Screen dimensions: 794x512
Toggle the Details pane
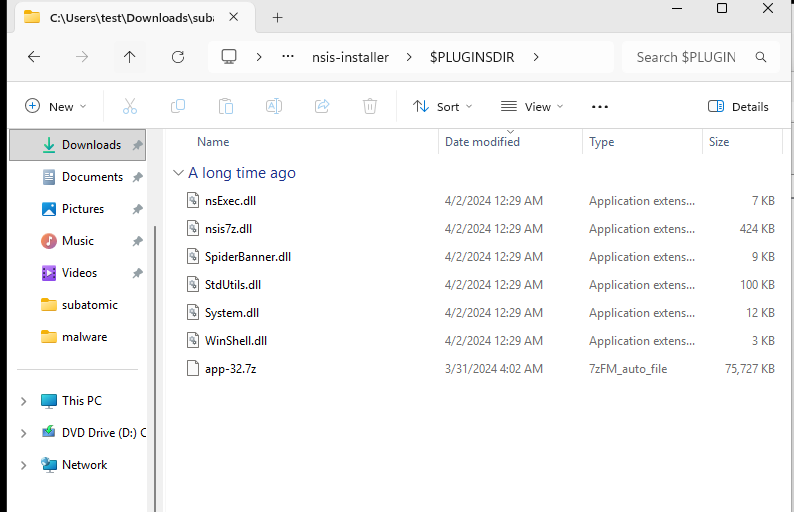(x=738, y=106)
